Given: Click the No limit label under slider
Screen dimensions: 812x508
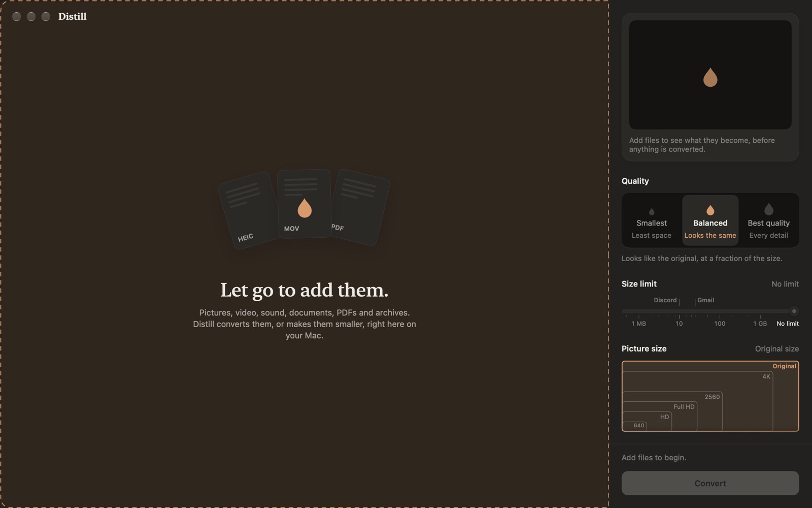Looking at the screenshot, I should pyautogui.click(x=788, y=324).
